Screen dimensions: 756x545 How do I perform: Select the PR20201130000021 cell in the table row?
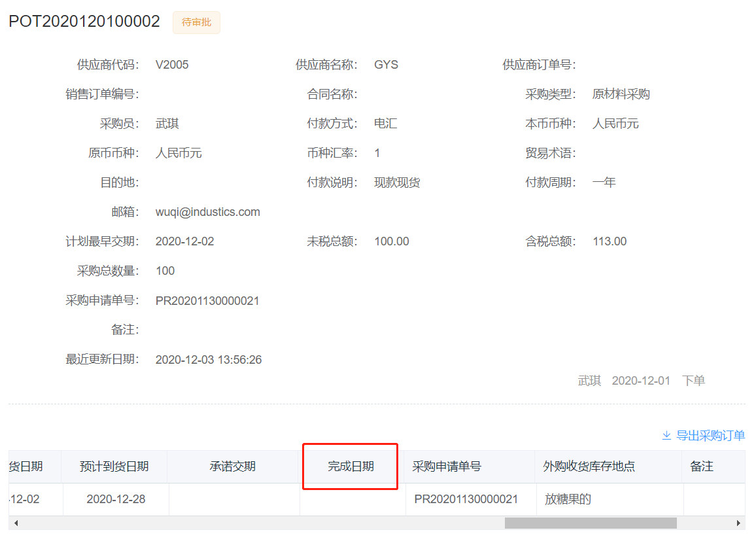coord(466,499)
